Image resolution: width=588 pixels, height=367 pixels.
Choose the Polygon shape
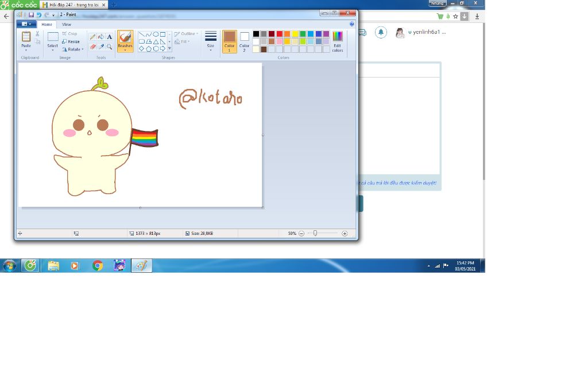(x=149, y=41)
